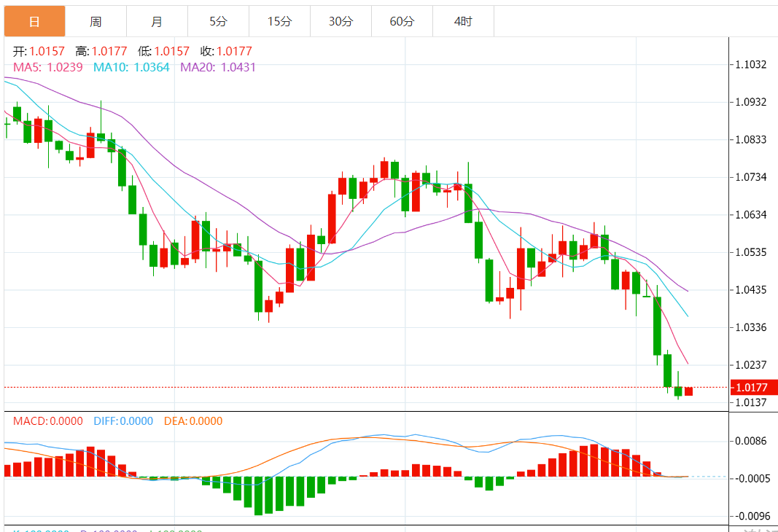
Task: Click the MACD:0.0000 indicator label
Action: [x=48, y=421]
